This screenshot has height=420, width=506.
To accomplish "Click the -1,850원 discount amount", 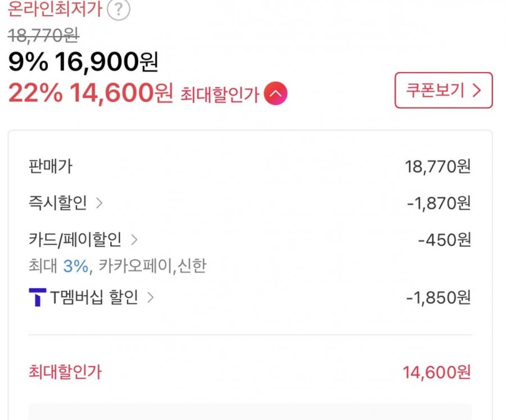I will pos(438,298).
